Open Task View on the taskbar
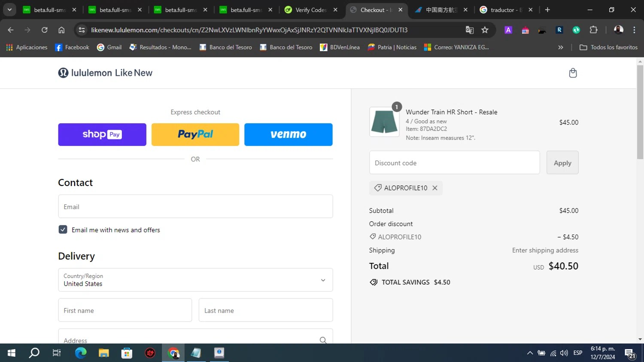The height and width of the screenshot is (362, 644). 57,353
